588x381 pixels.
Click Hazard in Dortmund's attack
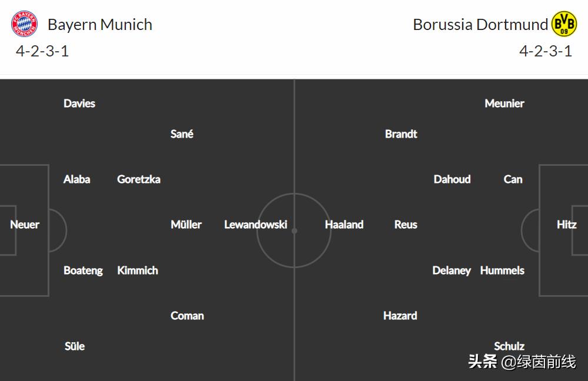400,316
